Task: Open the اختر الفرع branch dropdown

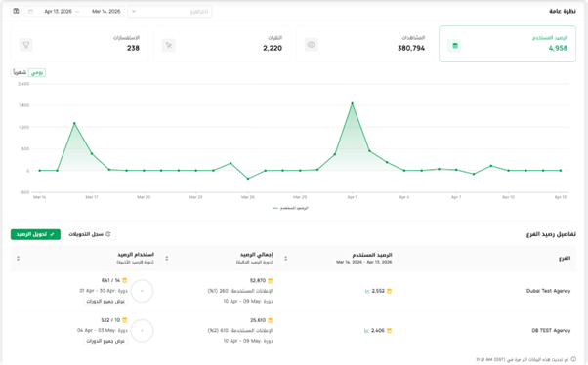Action: click(170, 12)
